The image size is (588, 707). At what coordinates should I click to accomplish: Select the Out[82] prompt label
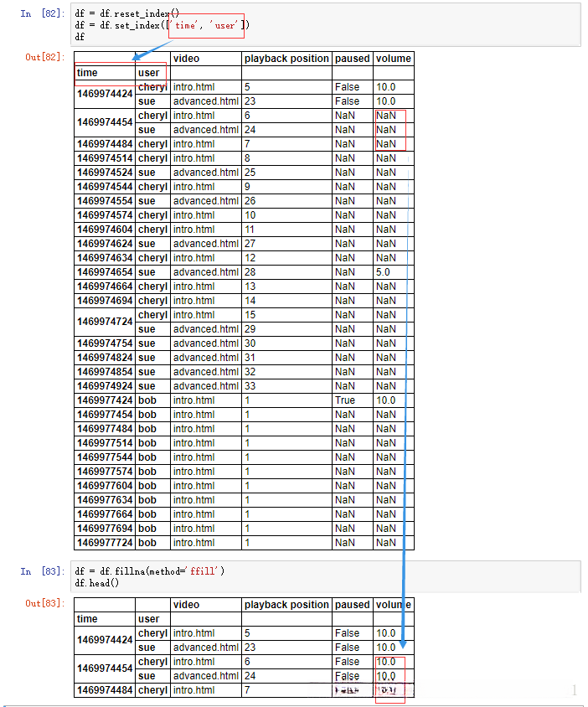pyautogui.click(x=44, y=57)
